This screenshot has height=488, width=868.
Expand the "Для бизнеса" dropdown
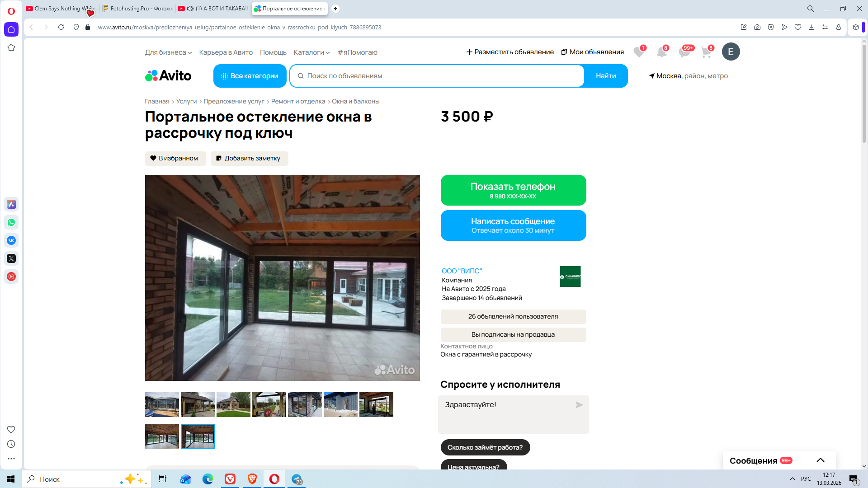click(168, 52)
